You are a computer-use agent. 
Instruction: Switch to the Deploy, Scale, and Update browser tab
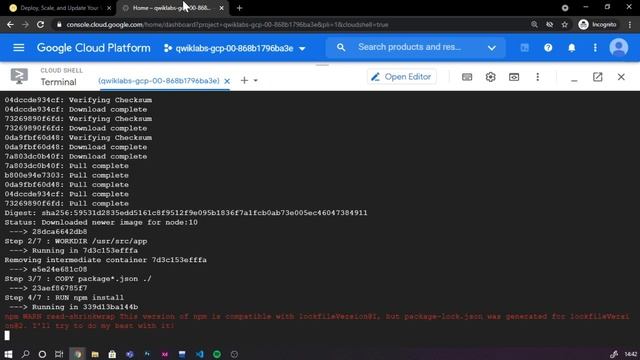[60, 8]
